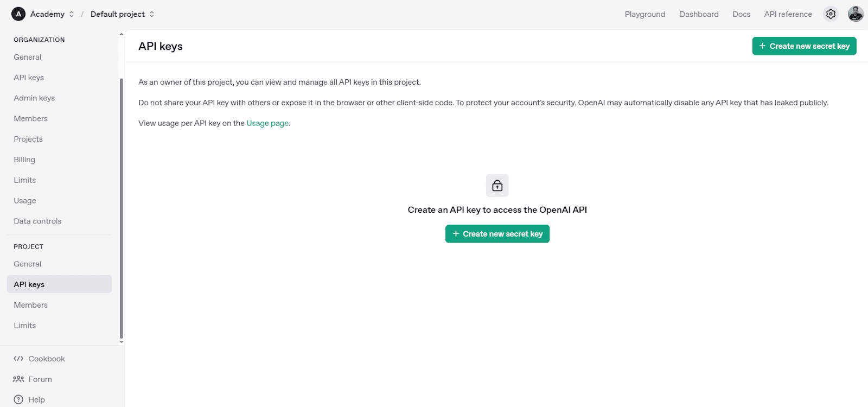The image size is (868, 407).
Task: Open the Usage page link
Action: coord(267,123)
